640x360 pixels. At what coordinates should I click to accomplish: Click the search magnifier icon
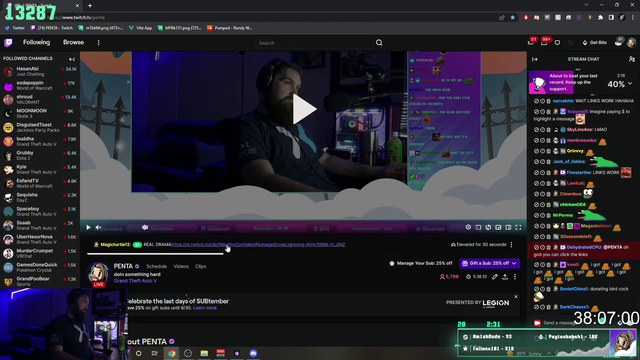(379, 42)
